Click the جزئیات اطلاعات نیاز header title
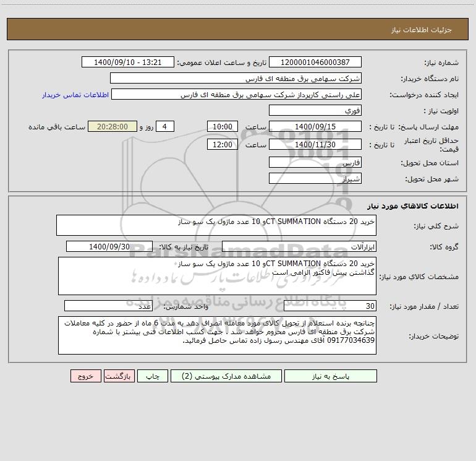Screen dimensions: 476x461 422,30
